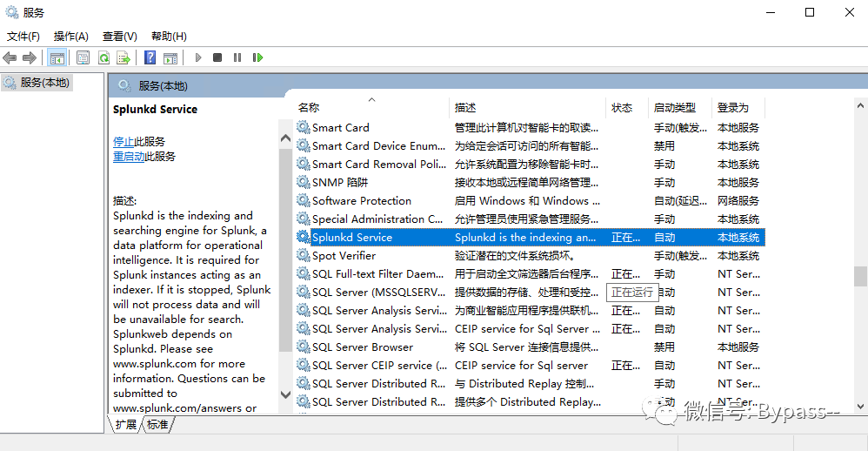Select the Software Protection service name
The width and height of the screenshot is (868, 451).
(x=362, y=200)
